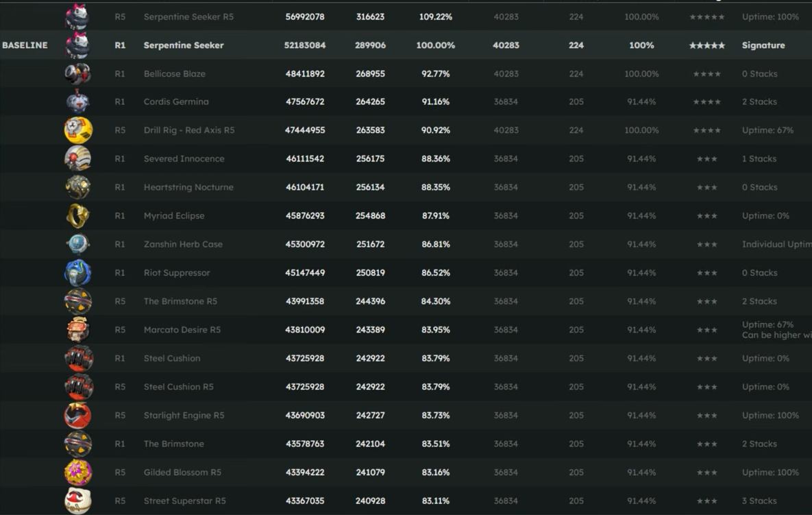
Task: Select the Steel Cushion R1 icon
Action: click(78, 358)
